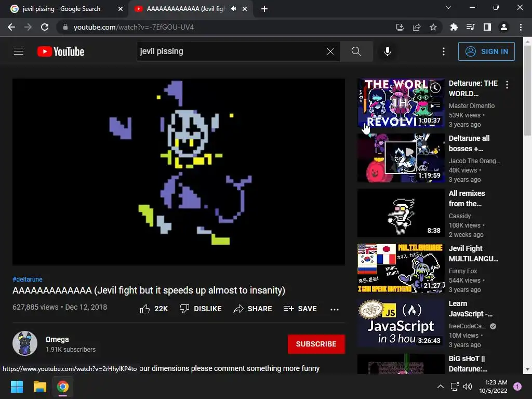Click the Funny Fox channel name
Viewport: 532px width, 399px height.
coord(463,271)
